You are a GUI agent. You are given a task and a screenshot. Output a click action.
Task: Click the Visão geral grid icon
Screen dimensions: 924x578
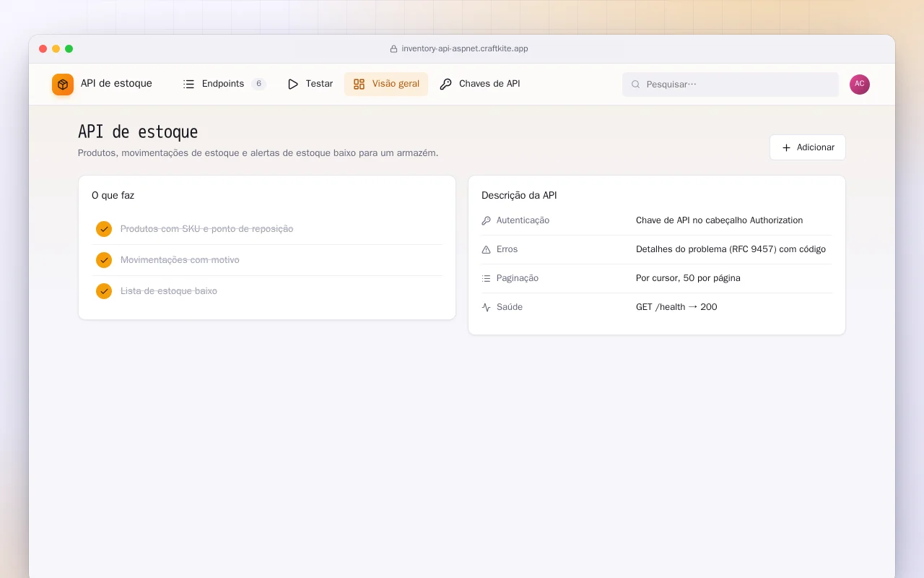click(359, 84)
